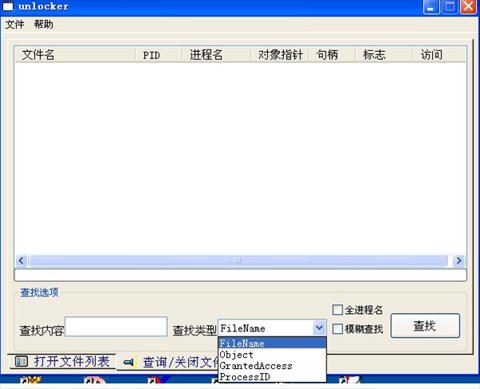Image resolution: width=480 pixels, height=389 pixels.
Task: Select Object in the dropdown list
Action: coord(272,354)
